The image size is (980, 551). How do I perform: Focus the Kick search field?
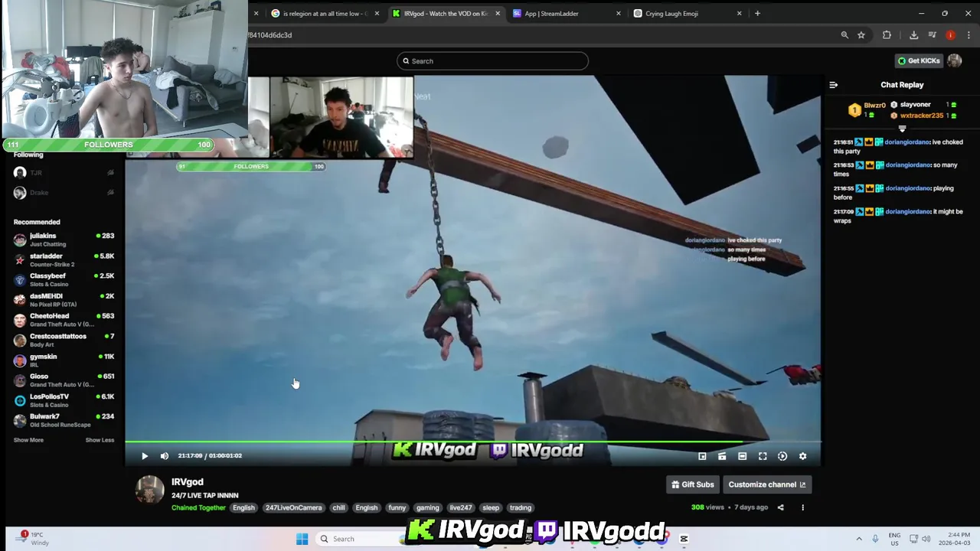(492, 61)
